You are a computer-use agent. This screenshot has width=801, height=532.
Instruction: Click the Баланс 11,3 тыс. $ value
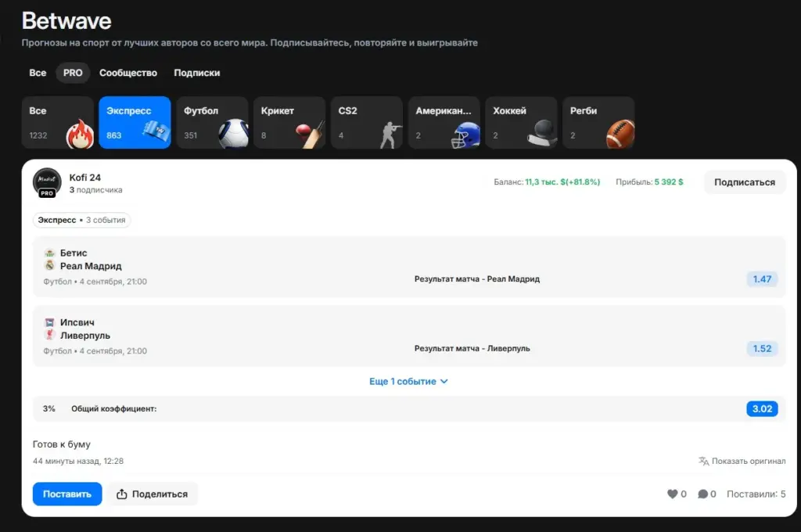pos(562,182)
